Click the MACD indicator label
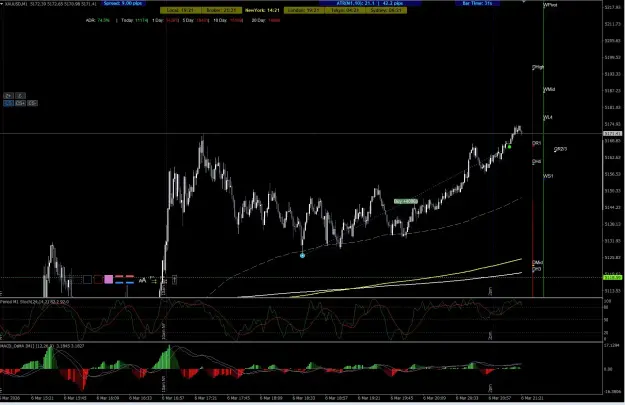The width and height of the screenshot is (625, 405). (42, 346)
